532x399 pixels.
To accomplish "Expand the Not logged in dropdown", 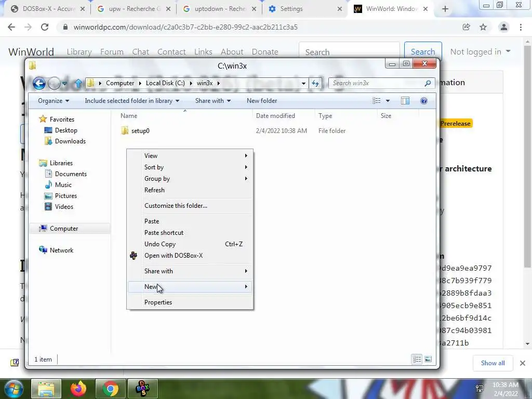I will (480, 52).
